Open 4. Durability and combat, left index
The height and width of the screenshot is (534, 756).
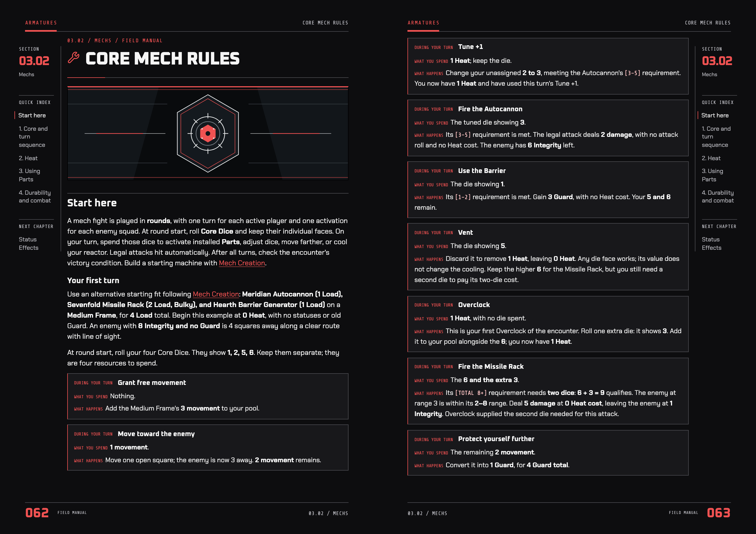click(34, 197)
